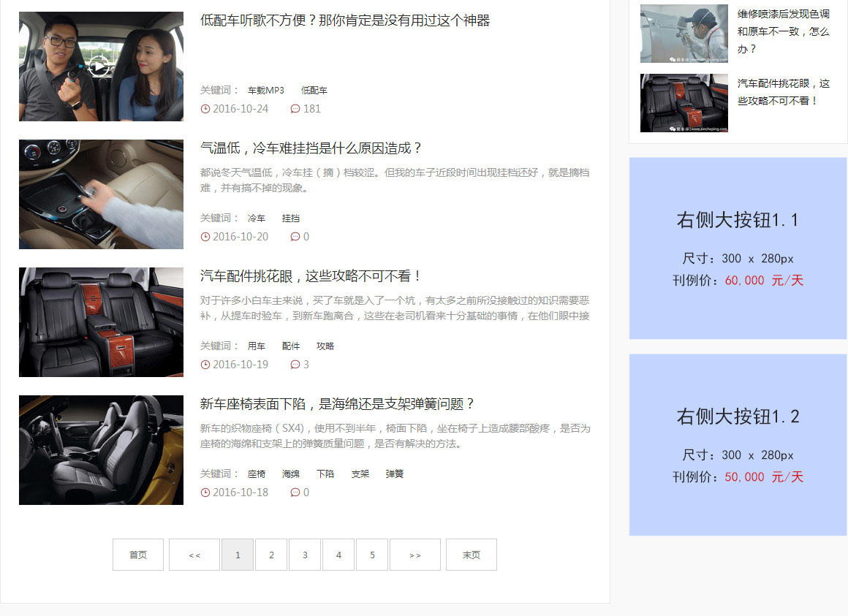The image size is (848, 616).
Task: Go to next page with >> button
Action: [414, 555]
